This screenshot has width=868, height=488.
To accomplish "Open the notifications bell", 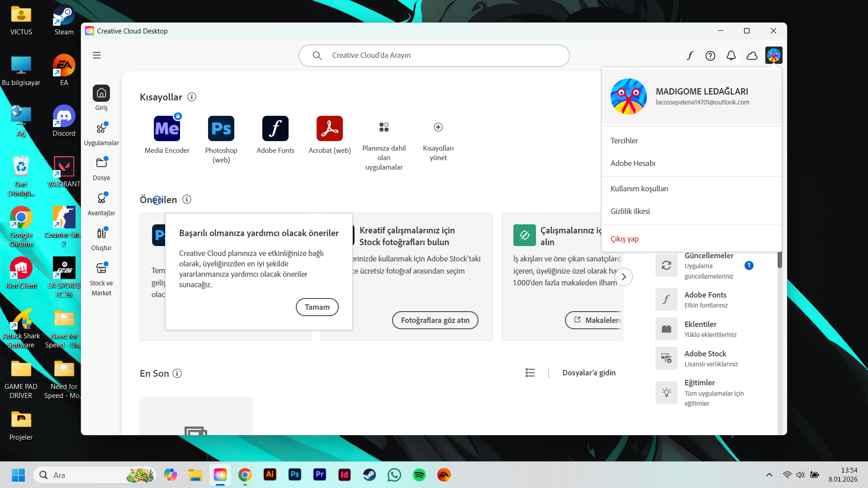I will click(x=731, y=56).
